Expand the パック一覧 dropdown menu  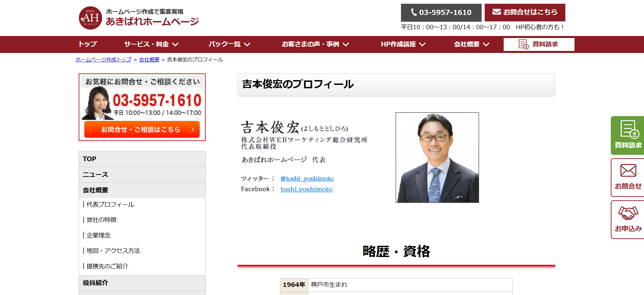tap(247, 44)
